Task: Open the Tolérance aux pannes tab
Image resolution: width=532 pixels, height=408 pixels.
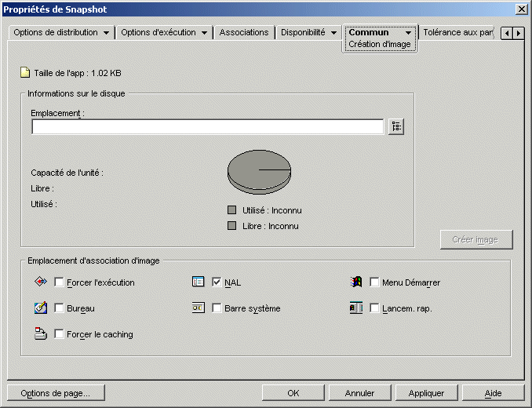Action: (x=457, y=32)
